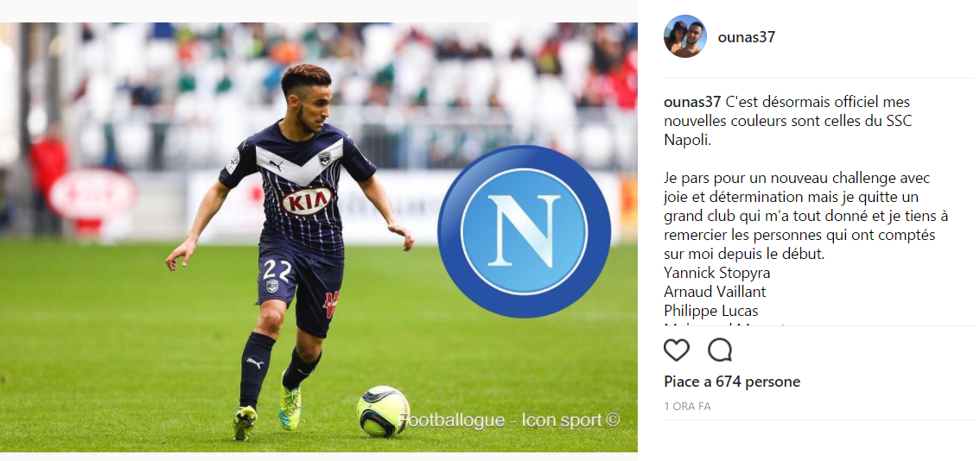Click the bold ounas37 name in the caption
The image size is (980, 461).
click(692, 103)
